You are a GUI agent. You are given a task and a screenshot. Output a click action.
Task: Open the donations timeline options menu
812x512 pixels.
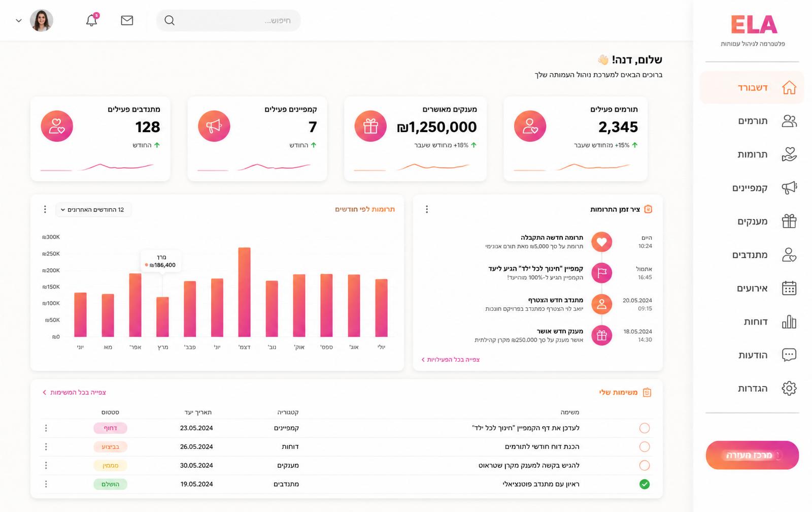[427, 209]
